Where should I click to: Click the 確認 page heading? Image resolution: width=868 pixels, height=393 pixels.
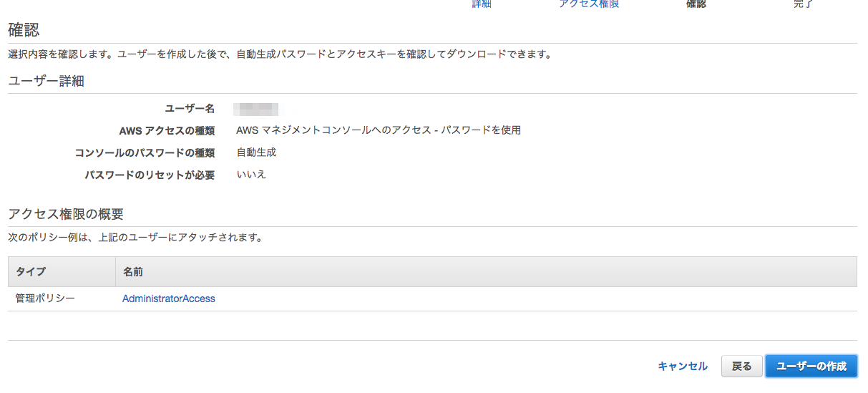click(24, 30)
